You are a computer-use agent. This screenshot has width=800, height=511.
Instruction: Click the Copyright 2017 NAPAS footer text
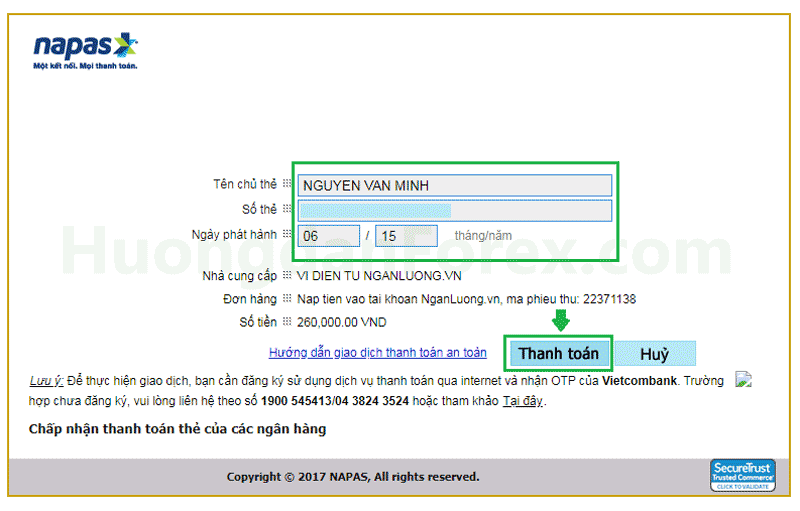pos(353,477)
